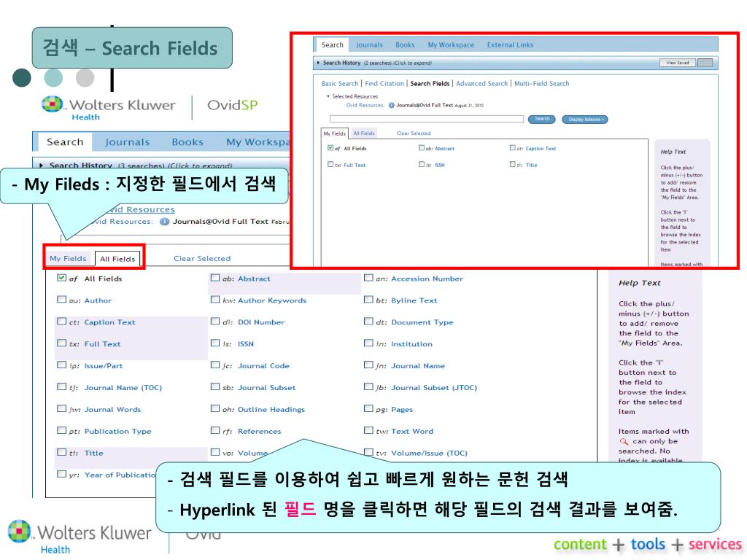This screenshot has height=560, width=747.
Task: Check the kw: Author Keywords checkbox
Action: click(215, 300)
